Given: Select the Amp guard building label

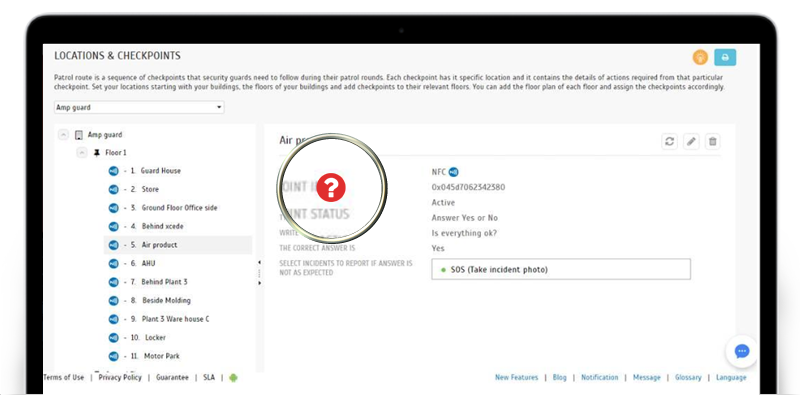Looking at the screenshot, I should [105, 135].
